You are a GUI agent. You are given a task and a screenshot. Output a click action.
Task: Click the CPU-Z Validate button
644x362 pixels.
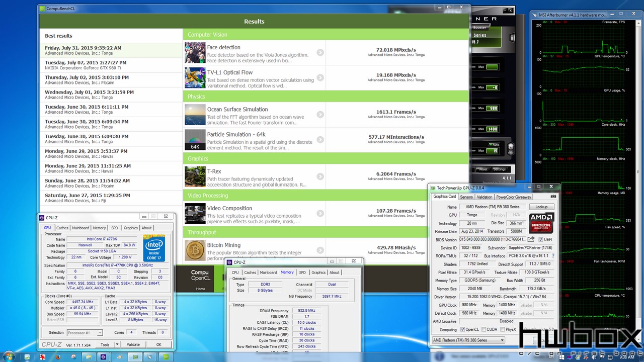(133, 344)
